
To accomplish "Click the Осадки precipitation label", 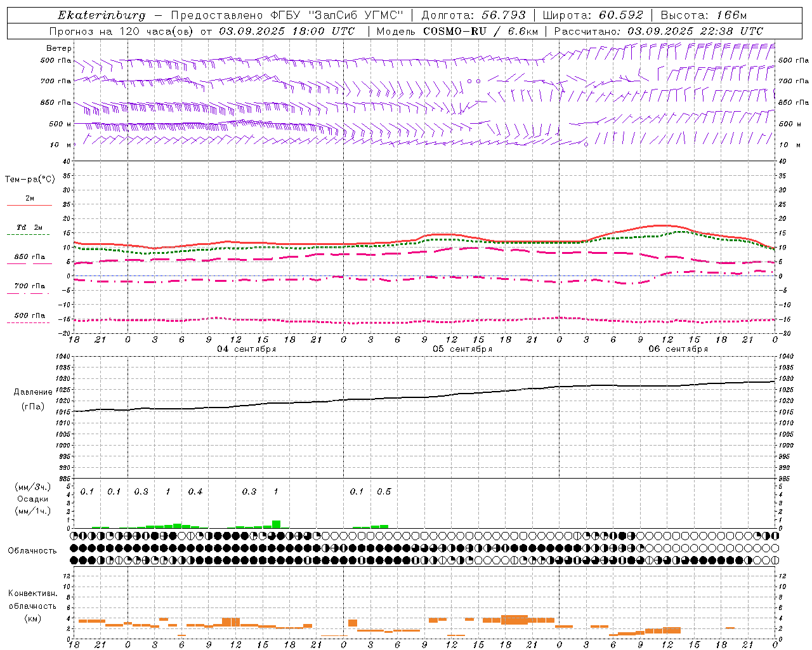I will pyautogui.click(x=32, y=499).
